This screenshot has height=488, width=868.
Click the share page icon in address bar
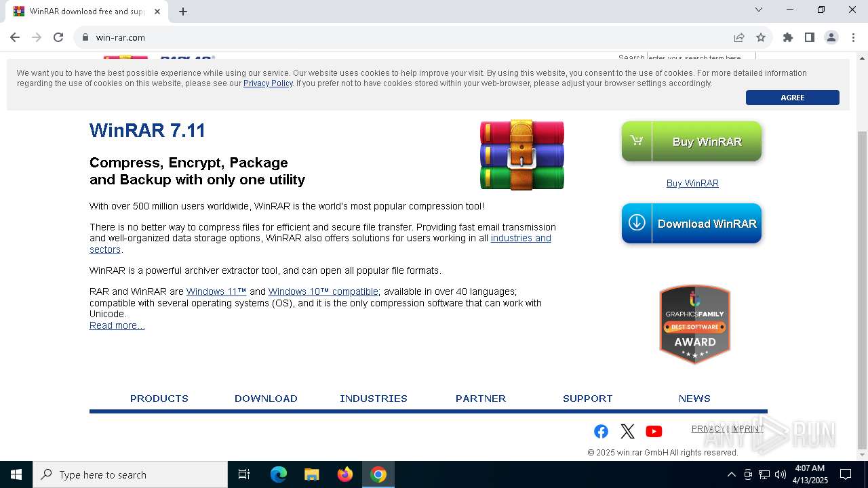pyautogui.click(x=739, y=37)
